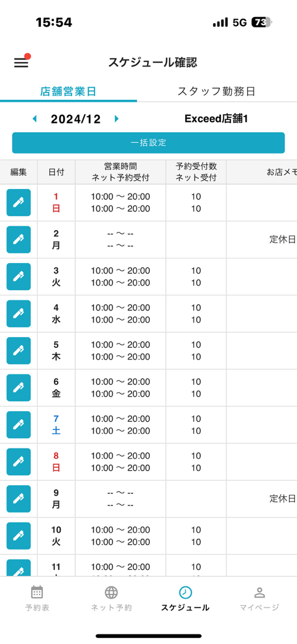297x644 pixels.
Task: Click the 2024/12 month label
Action: (76, 119)
